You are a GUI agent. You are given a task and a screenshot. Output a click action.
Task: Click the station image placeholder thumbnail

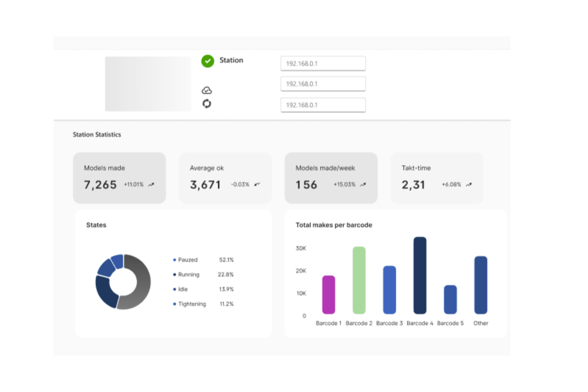[x=148, y=84]
